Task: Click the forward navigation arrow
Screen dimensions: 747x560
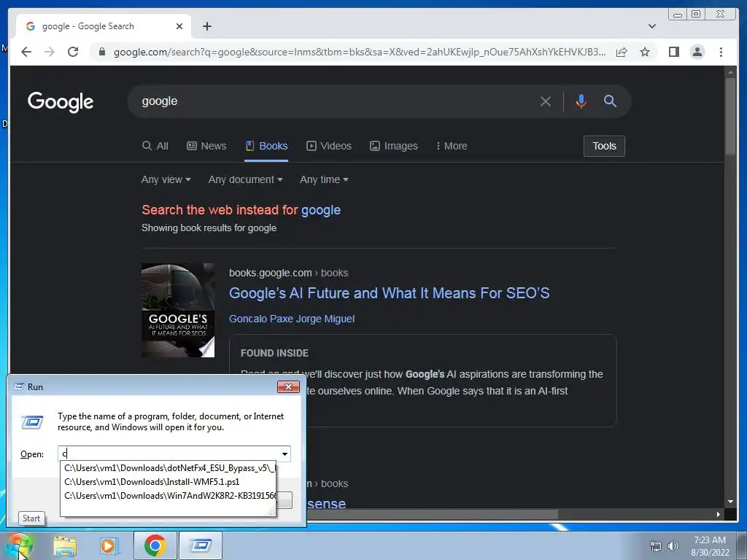Action: [50, 52]
